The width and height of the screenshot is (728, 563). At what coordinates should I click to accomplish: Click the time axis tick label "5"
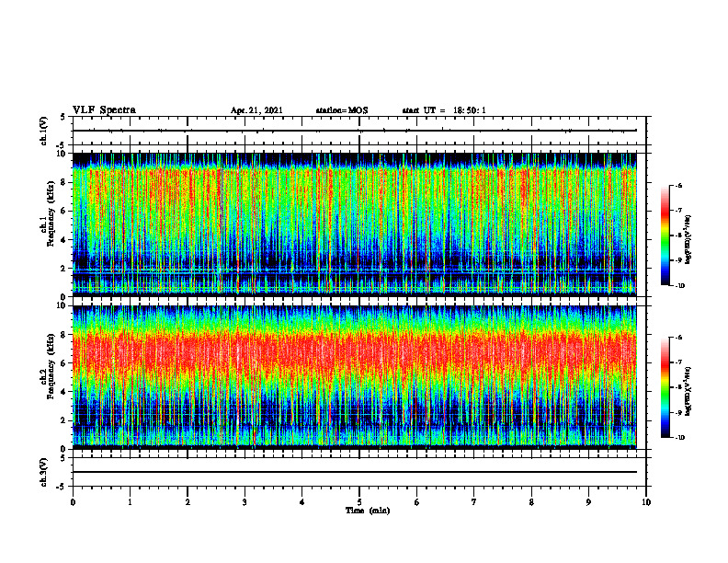click(359, 502)
